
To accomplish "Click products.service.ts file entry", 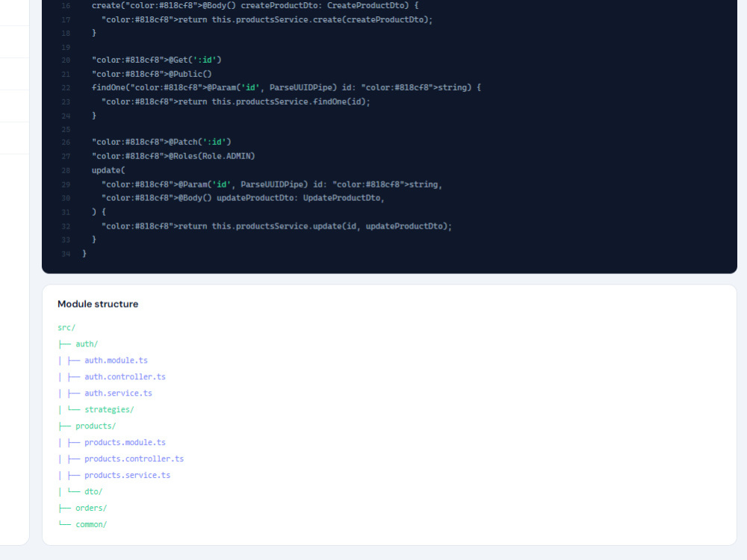I will 128,475.
